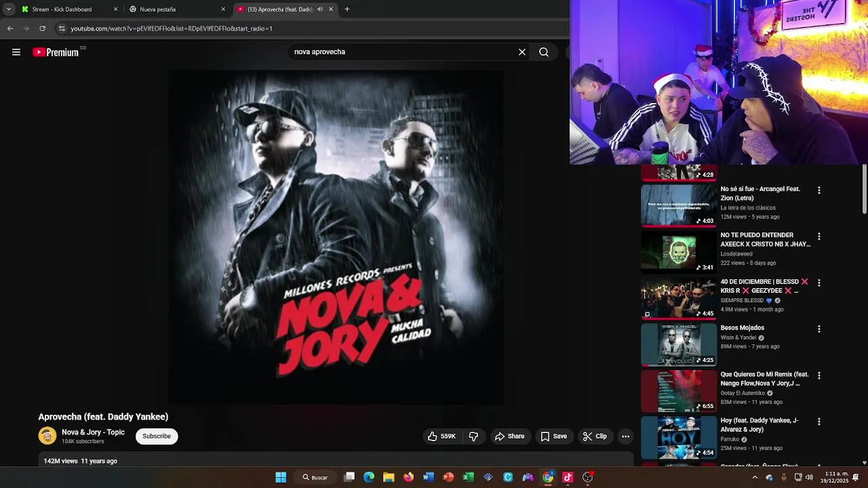
Task: Open OBS Studio from the taskbar
Action: [588, 477]
